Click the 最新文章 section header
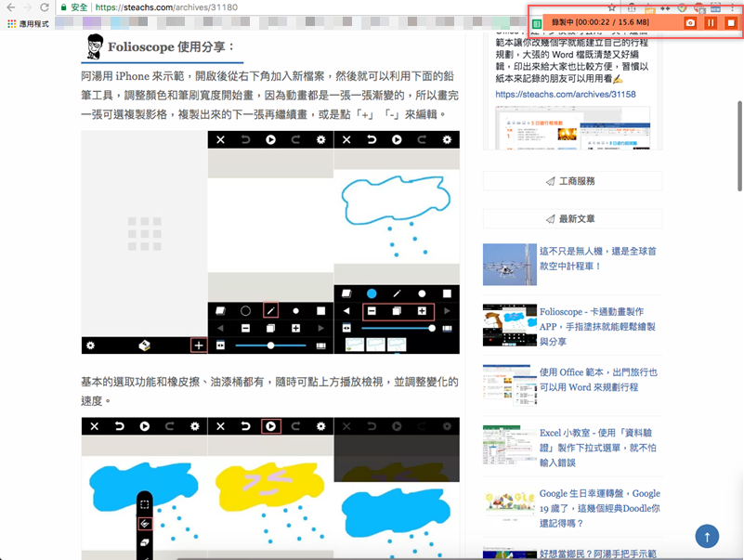The height and width of the screenshot is (560, 744). tap(573, 219)
